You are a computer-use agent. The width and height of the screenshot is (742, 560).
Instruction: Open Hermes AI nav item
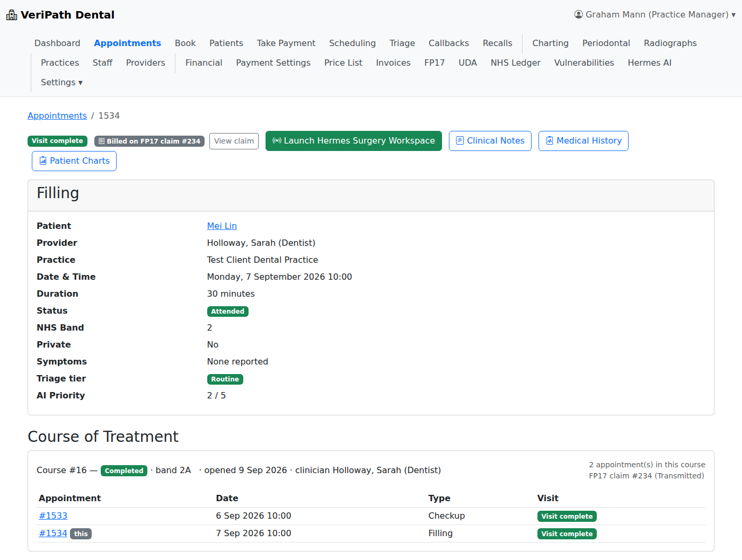[x=650, y=63]
